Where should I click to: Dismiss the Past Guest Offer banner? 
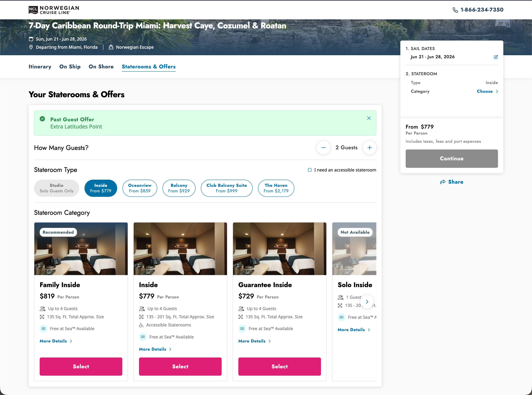coord(369,118)
